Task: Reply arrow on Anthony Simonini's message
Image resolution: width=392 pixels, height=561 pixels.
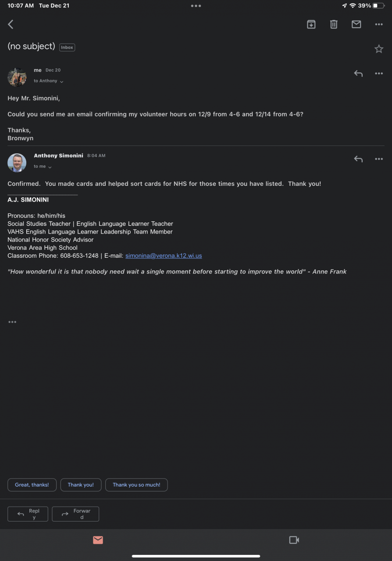Action: tap(358, 159)
